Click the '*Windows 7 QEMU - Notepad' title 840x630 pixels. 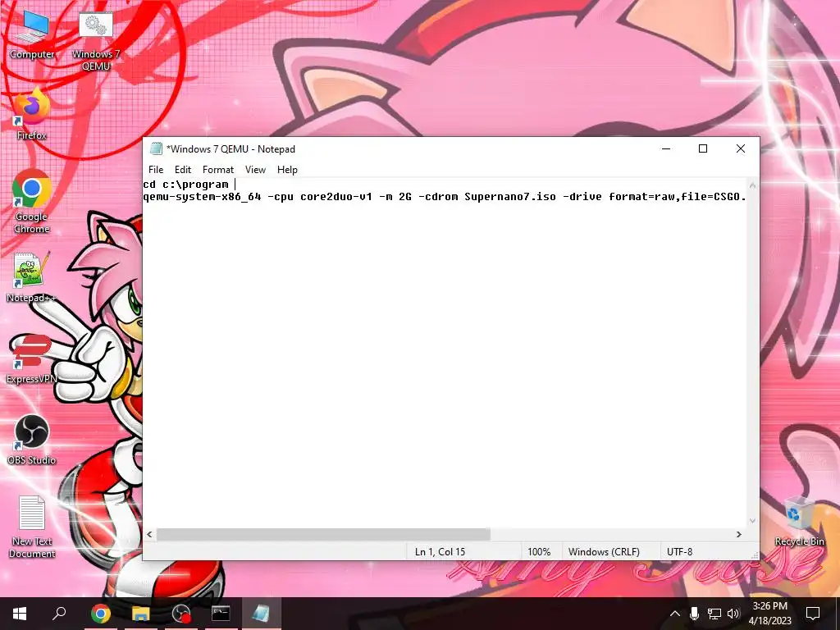point(231,149)
